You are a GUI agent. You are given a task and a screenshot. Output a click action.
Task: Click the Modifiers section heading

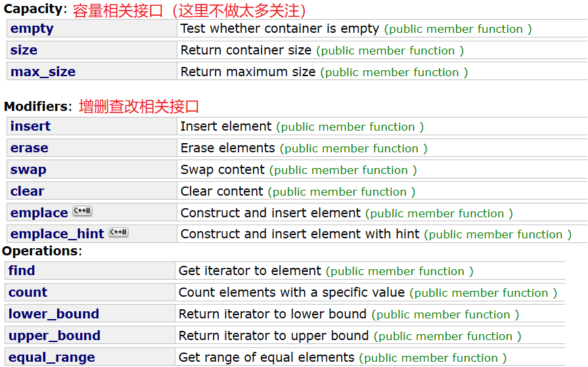(38, 106)
